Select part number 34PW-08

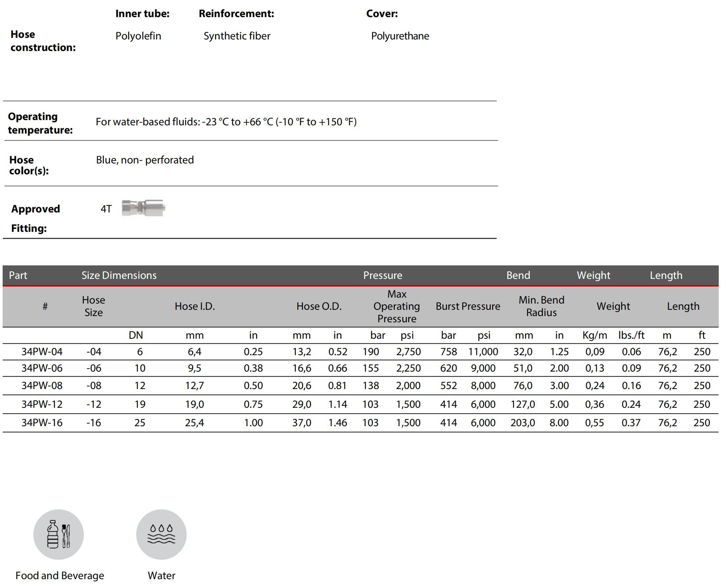(42, 385)
